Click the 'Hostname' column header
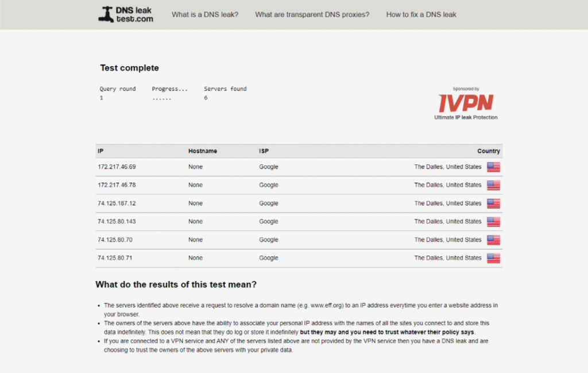The image size is (588, 373). pyautogui.click(x=203, y=151)
